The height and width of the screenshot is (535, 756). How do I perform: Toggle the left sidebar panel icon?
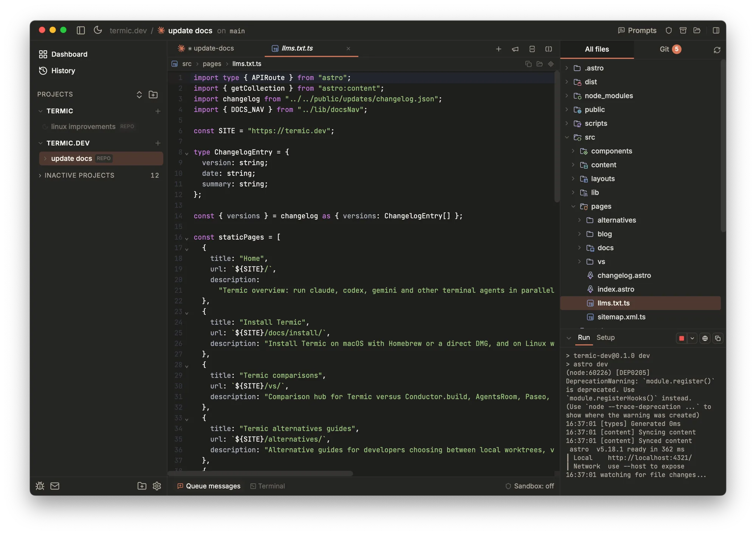81,30
